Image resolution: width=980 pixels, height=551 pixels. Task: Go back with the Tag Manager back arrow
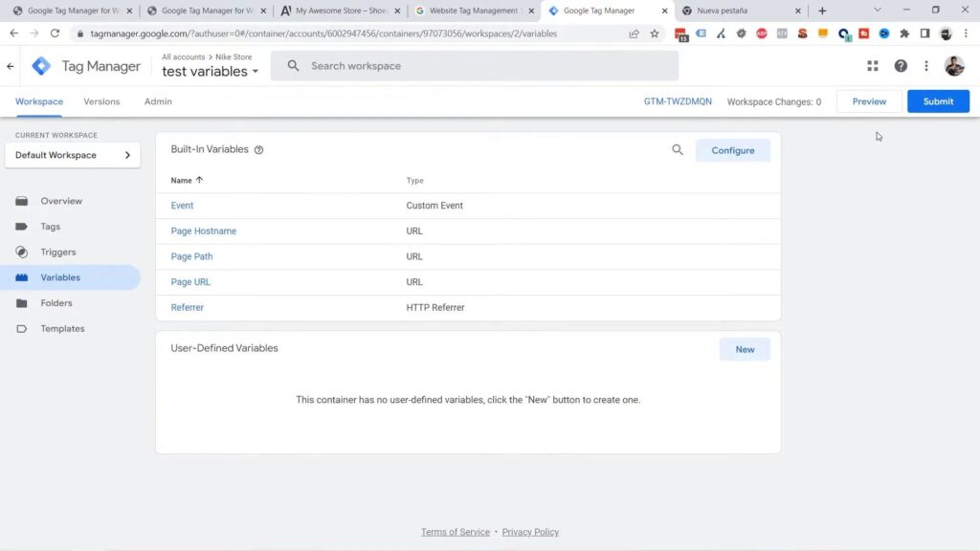pos(11,66)
